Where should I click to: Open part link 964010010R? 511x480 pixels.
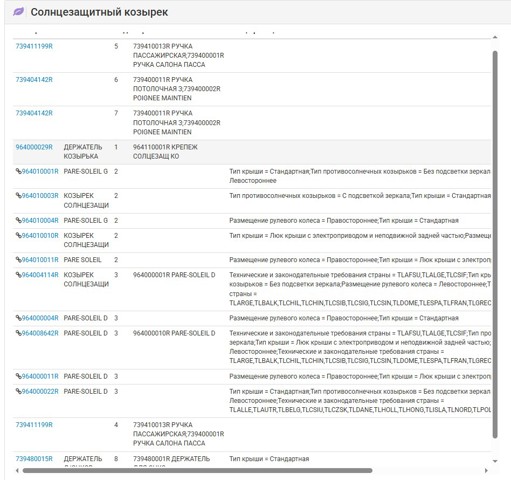[x=40, y=235]
